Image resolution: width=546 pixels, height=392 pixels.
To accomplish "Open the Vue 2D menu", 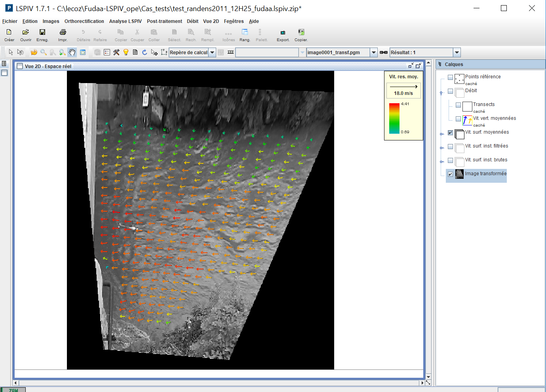I will click(x=211, y=21).
